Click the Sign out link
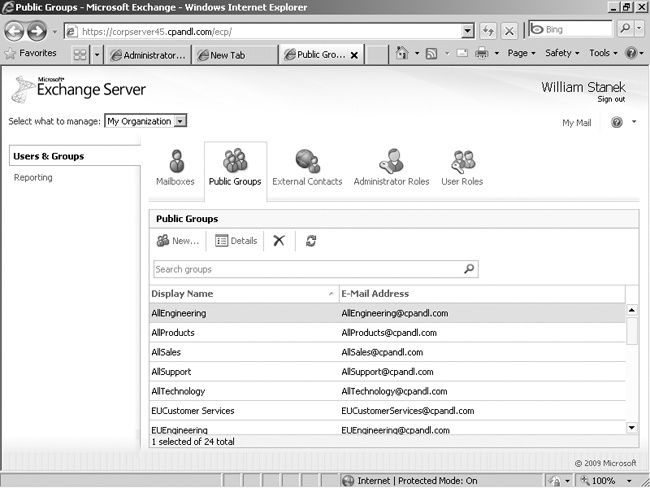This screenshot has width=650, height=488. point(611,99)
